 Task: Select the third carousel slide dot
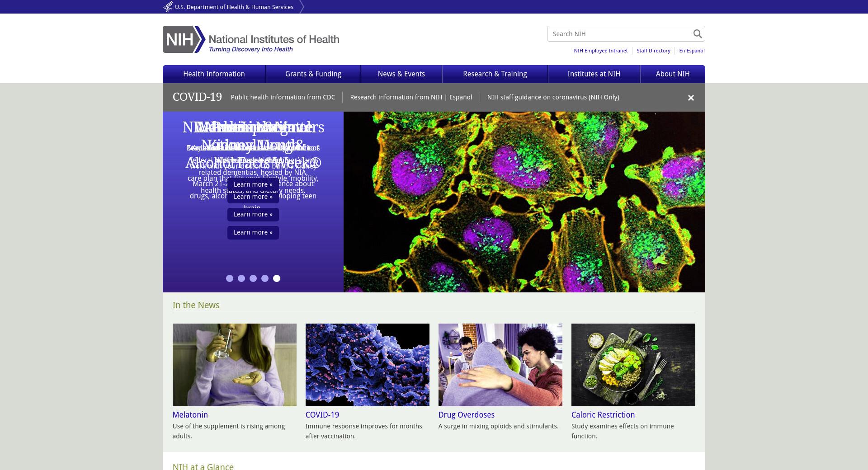(253, 278)
